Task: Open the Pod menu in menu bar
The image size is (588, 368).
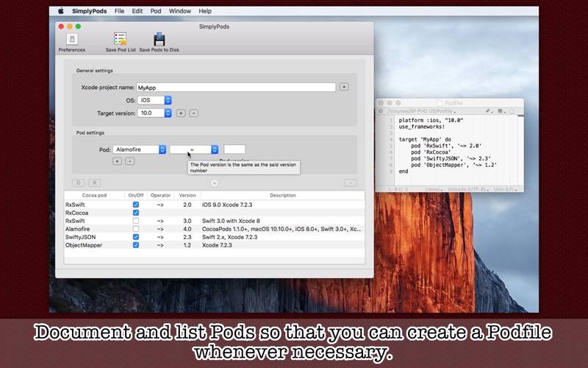Action: pyautogui.click(x=156, y=11)
